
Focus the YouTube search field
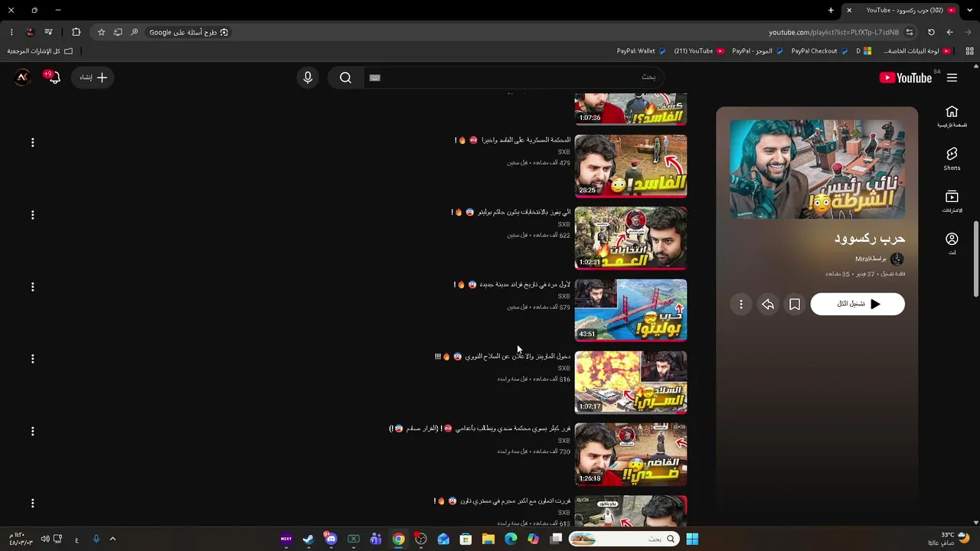(x=513, y=77)
